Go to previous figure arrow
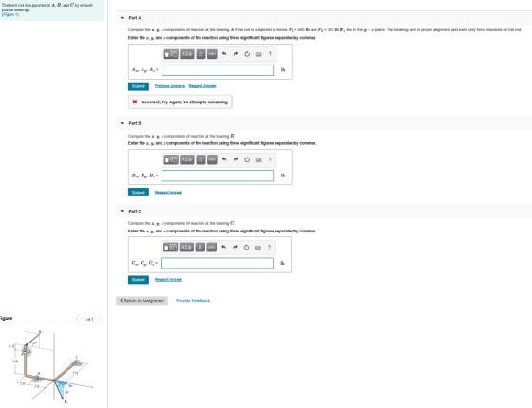Screen dimensions: 532x408 coord(77,319)
